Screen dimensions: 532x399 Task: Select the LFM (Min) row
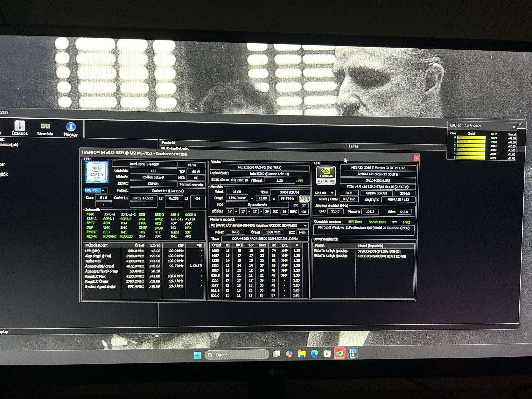click(144, 251)
